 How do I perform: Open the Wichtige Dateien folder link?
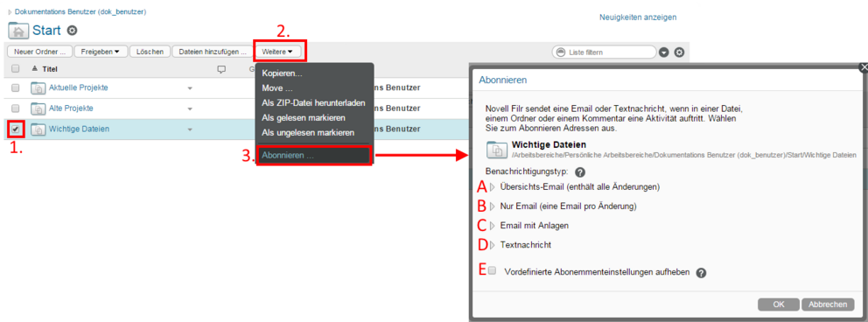click(79, 129)
